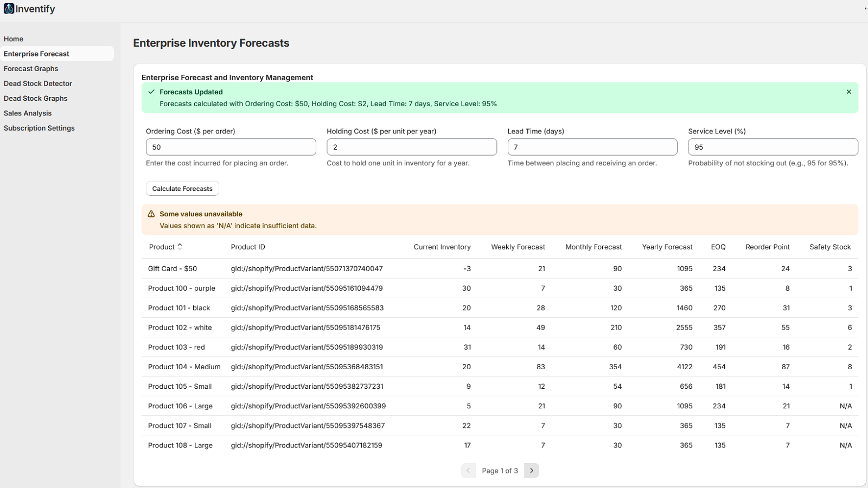868x488 pixels.
Task: Click the warning triangle in Some values unavailable banner
Action: pyautogui.click(x=151, y=214)
